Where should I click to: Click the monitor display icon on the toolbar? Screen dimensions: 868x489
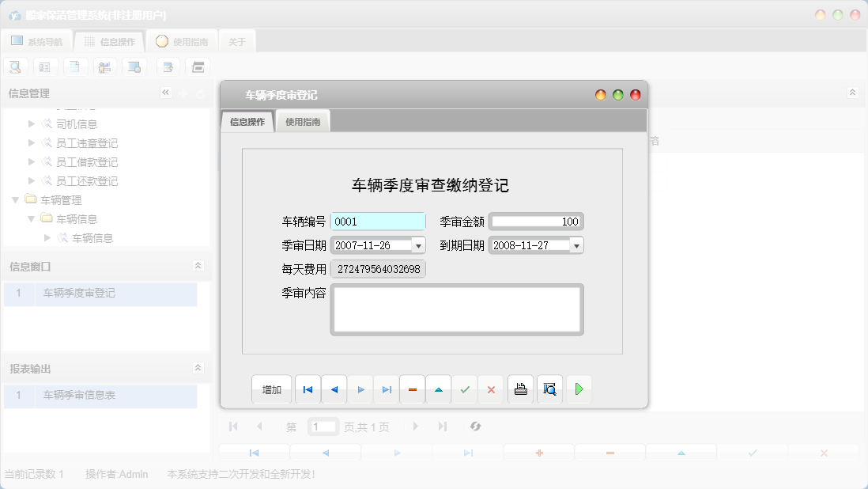coord(134,66)
